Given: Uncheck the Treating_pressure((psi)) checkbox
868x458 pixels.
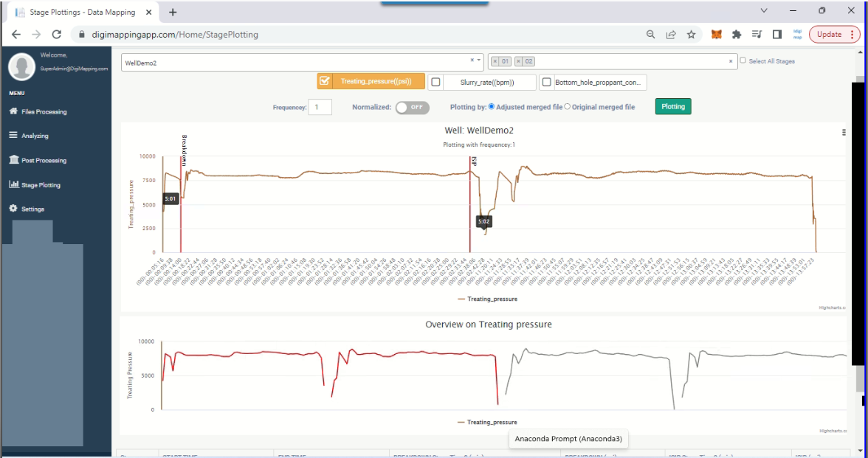Looking at the screenshot, I should click(x=325, y=82).
